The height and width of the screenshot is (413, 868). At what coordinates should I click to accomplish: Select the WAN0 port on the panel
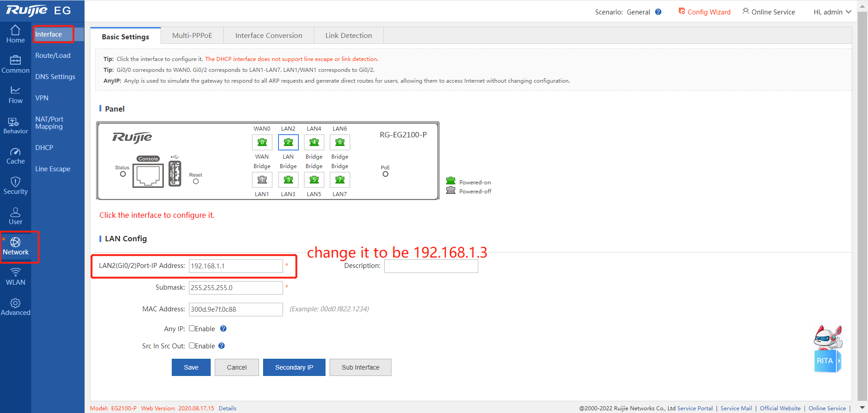(x=262, y=142)
